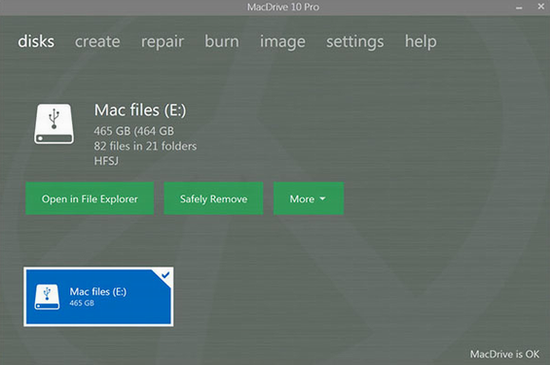Image resolution: width=550 pixels, height=365 pixels.
Task: Select the disks tab
Action: tap(36, 41)
